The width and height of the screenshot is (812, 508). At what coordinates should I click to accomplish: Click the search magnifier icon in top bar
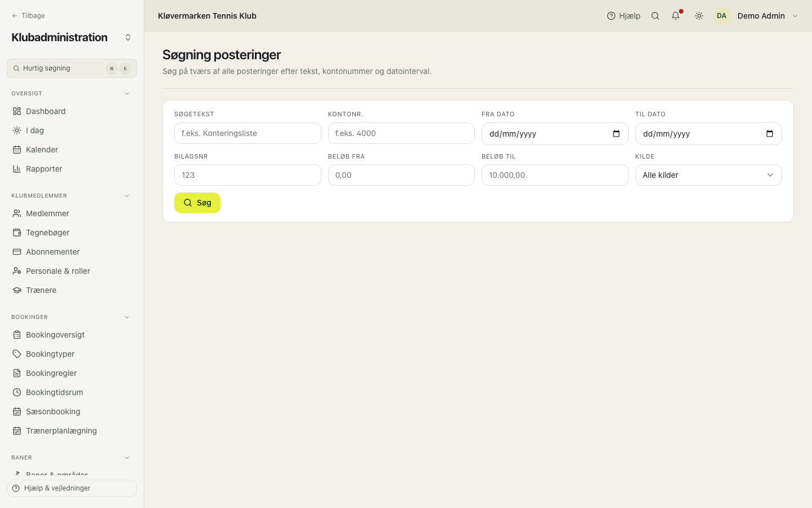[655, 16]
